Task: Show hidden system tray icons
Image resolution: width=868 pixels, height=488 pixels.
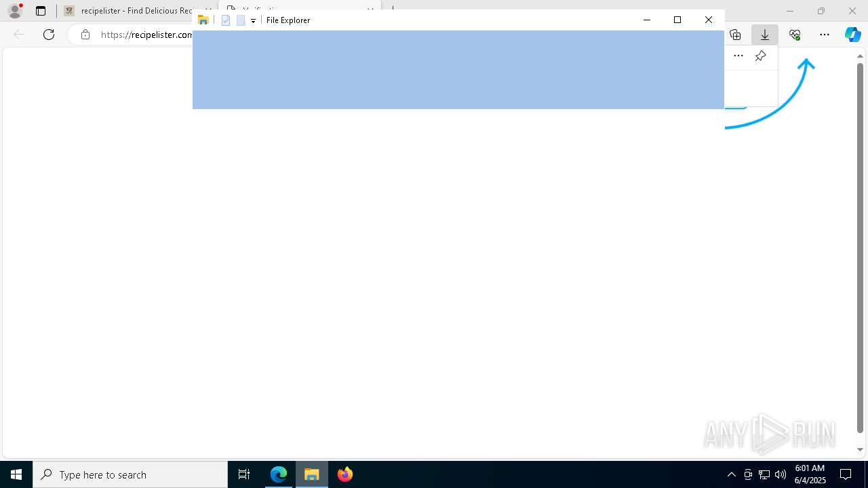Action: pyautogui.click(x=732, y=474)
